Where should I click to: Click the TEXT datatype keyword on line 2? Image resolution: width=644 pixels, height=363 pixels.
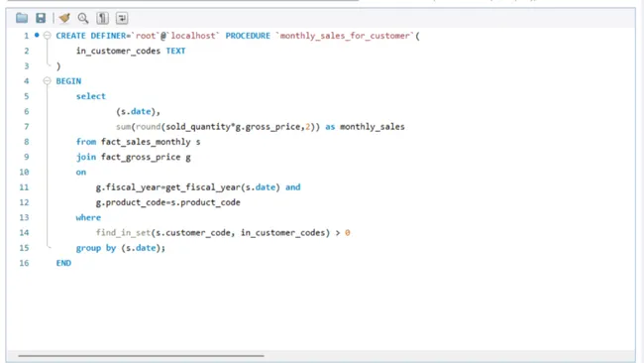coord(175,51)
